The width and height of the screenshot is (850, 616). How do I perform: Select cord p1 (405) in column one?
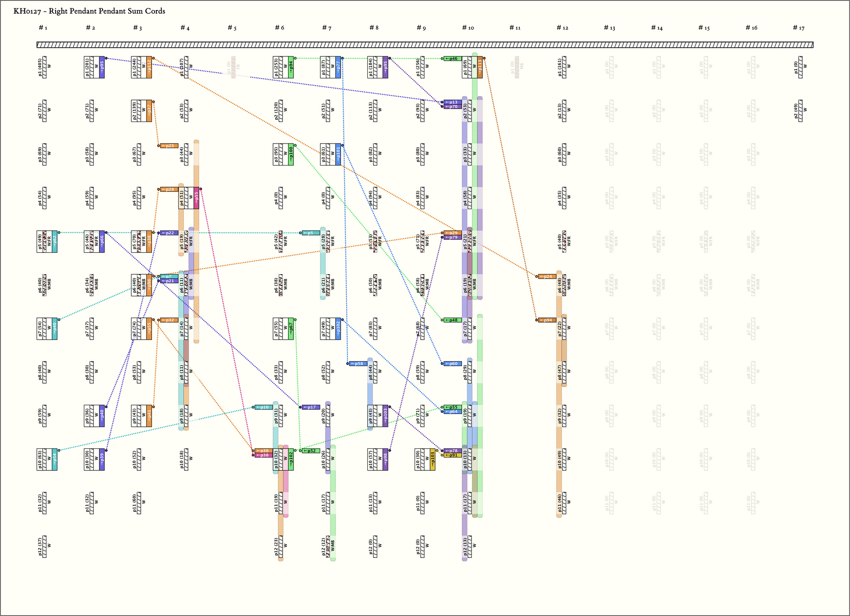tap(44, 67)
